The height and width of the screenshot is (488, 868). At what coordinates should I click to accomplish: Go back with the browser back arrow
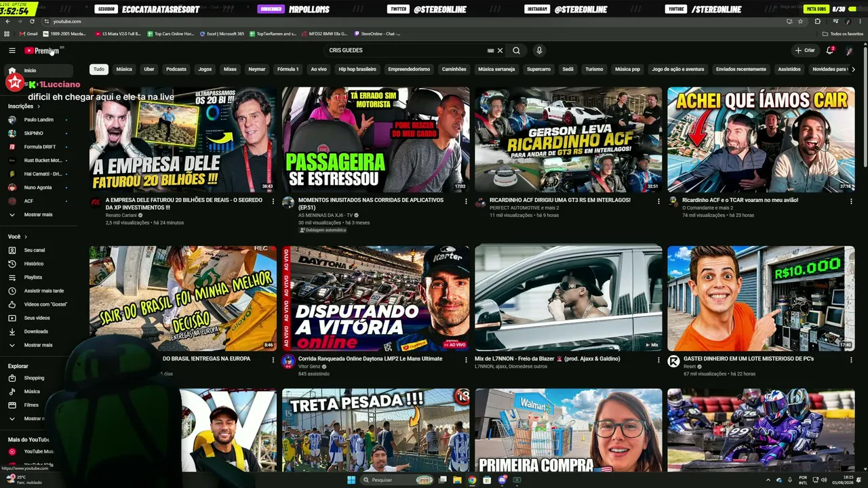pos(7,22)
